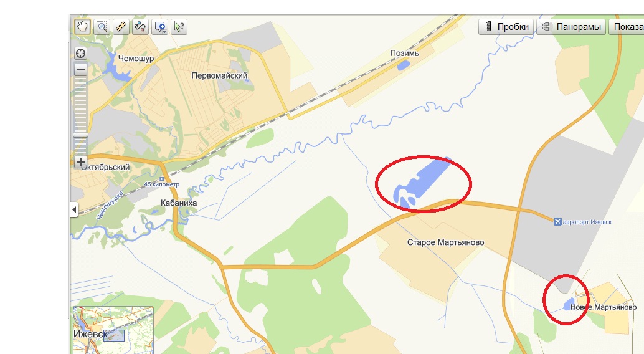The height and width of the screenshot is (354, 644).
Task: Open the route drawing tool
Action: [140, 27]
